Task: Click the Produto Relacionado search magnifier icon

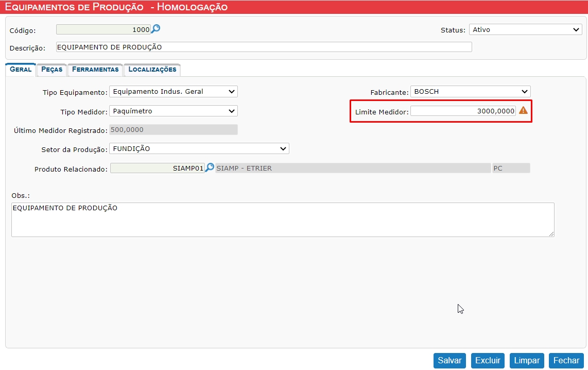Action: click(x=210, y=167)
